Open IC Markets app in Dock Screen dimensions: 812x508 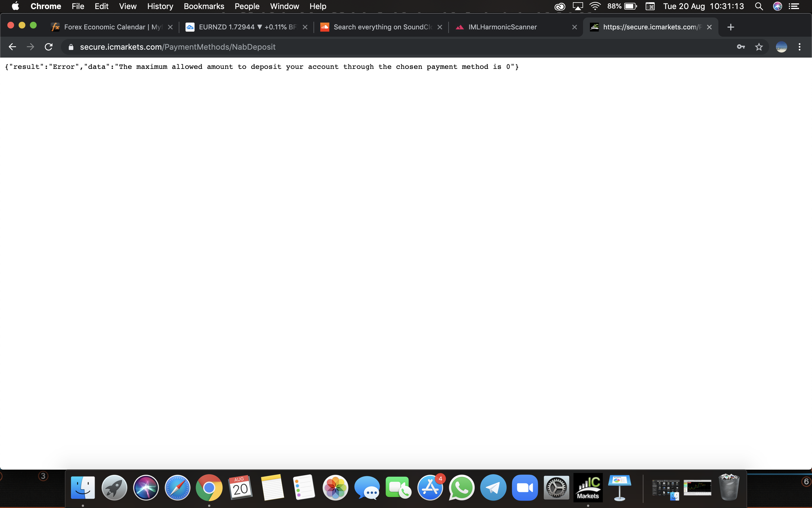point(588,487)
